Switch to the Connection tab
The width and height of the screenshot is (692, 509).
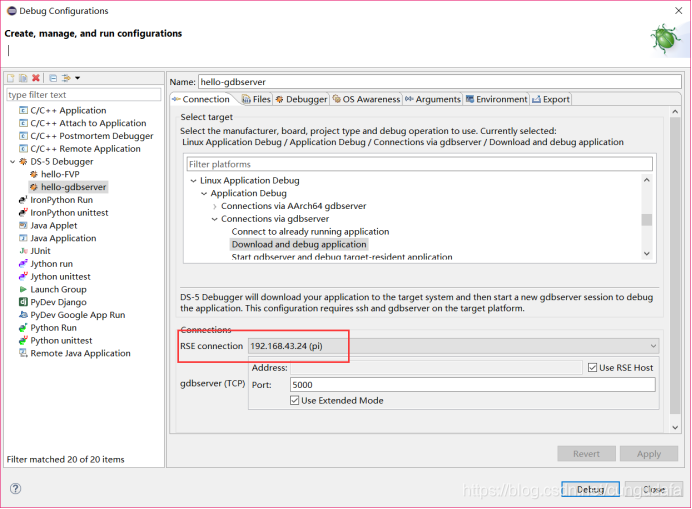click(201, 99)
